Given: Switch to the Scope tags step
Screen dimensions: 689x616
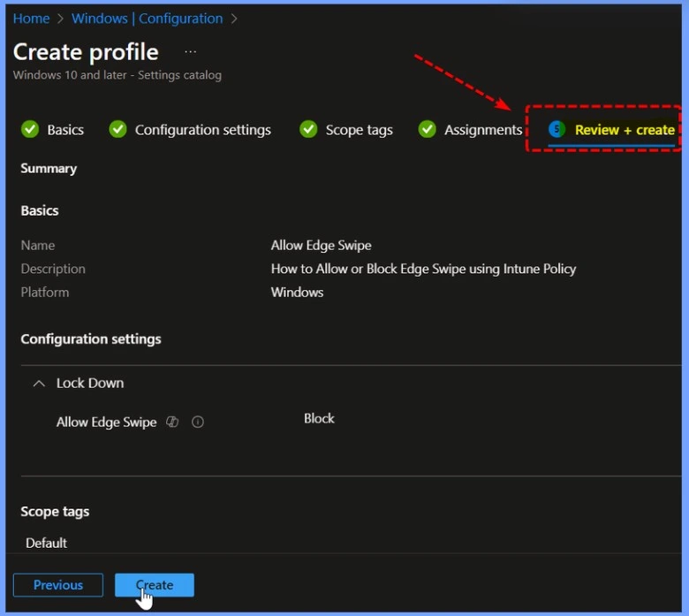Looking at the screenshot, I should pyautogui.click(x=359, y=130).
